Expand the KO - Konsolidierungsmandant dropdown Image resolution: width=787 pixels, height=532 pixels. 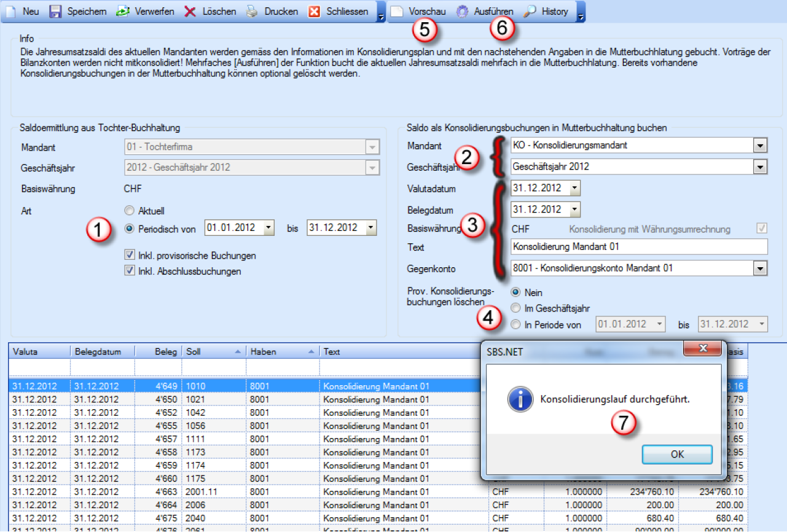click(x=761, y=146)
